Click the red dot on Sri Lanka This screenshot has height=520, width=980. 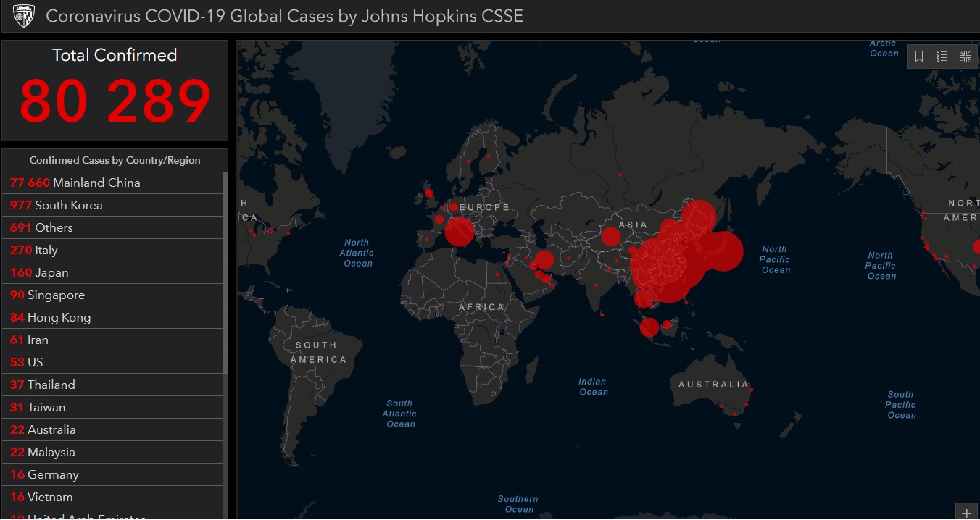click(602, 314)
